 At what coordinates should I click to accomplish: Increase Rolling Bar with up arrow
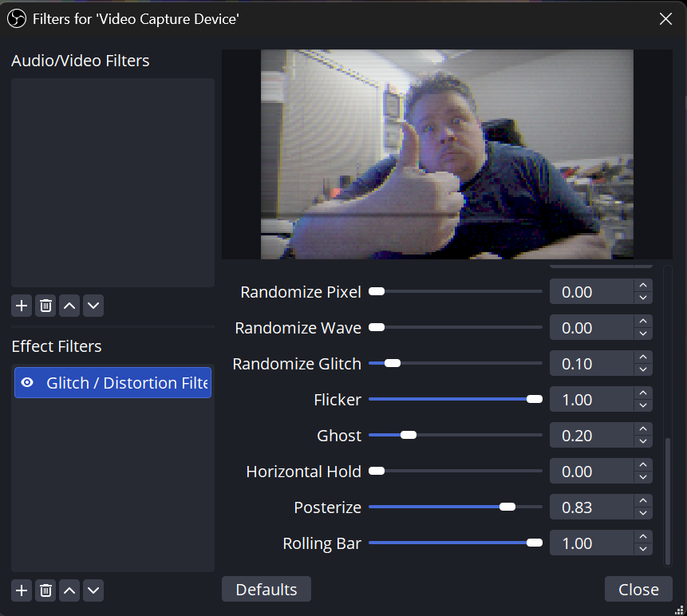click(x=643, y=537)
